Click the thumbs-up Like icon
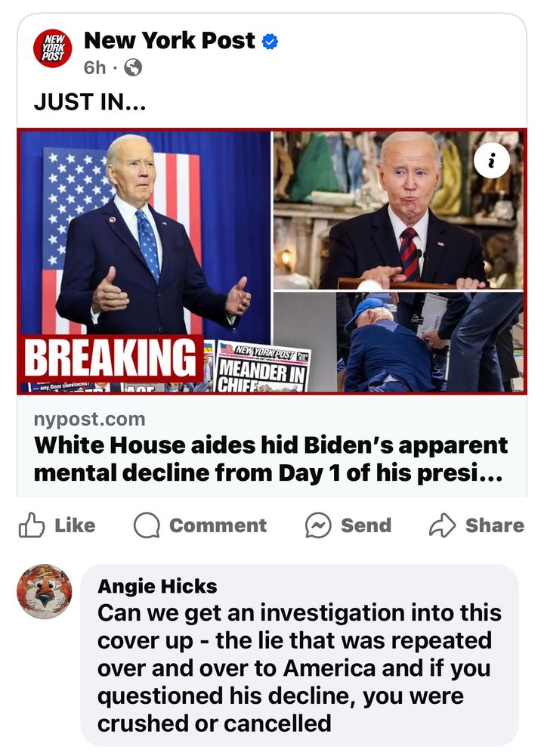Image resolution: width=544 pixels, height=756 pixels. pyautogui.click(x=32, y=525)
